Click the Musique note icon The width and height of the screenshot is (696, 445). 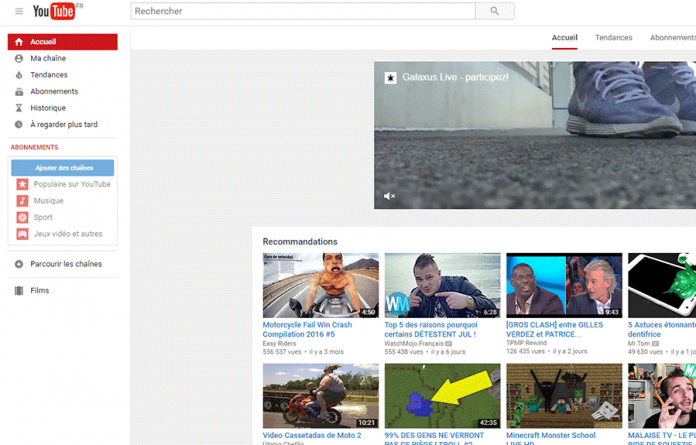(22, 201)
